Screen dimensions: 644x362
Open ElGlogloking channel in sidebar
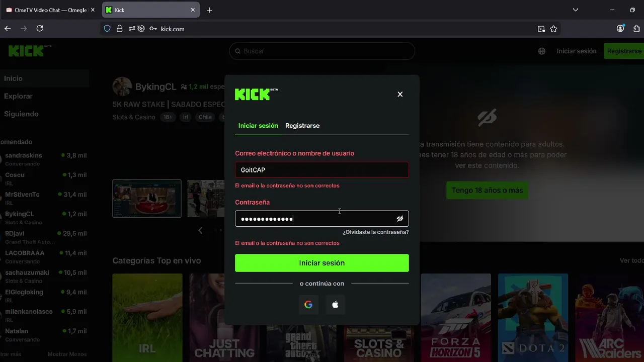tap(44, 296)
